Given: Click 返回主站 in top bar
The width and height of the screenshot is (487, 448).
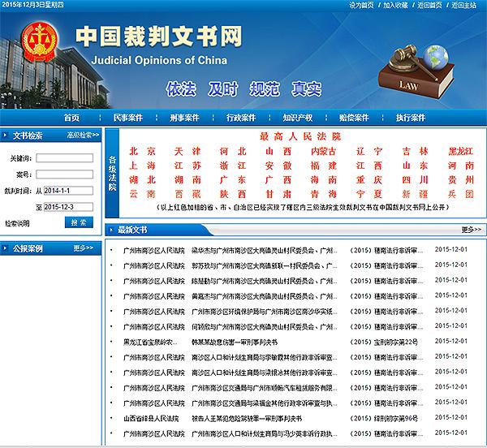Looking at the screenshot, I should 463,6.
